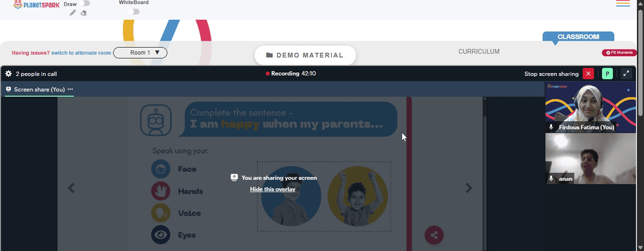Click the Recording 42:10 indicator
Screen dimensions: 644x251
[291, 74]
